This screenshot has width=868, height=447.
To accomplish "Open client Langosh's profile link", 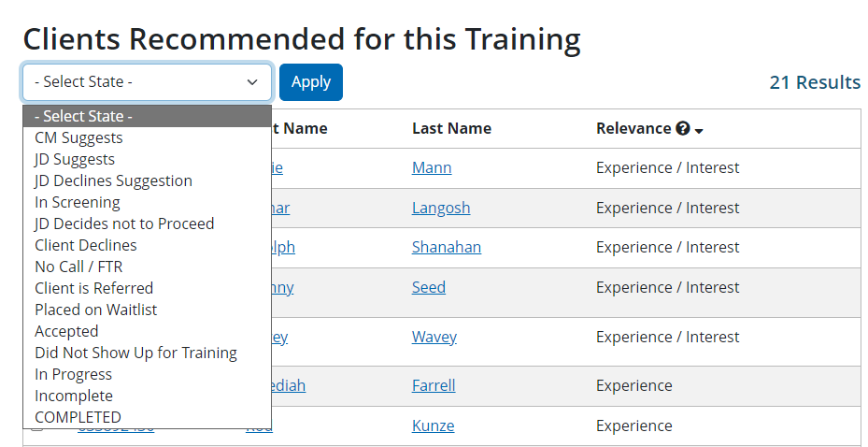I will [x=441, y=209].
